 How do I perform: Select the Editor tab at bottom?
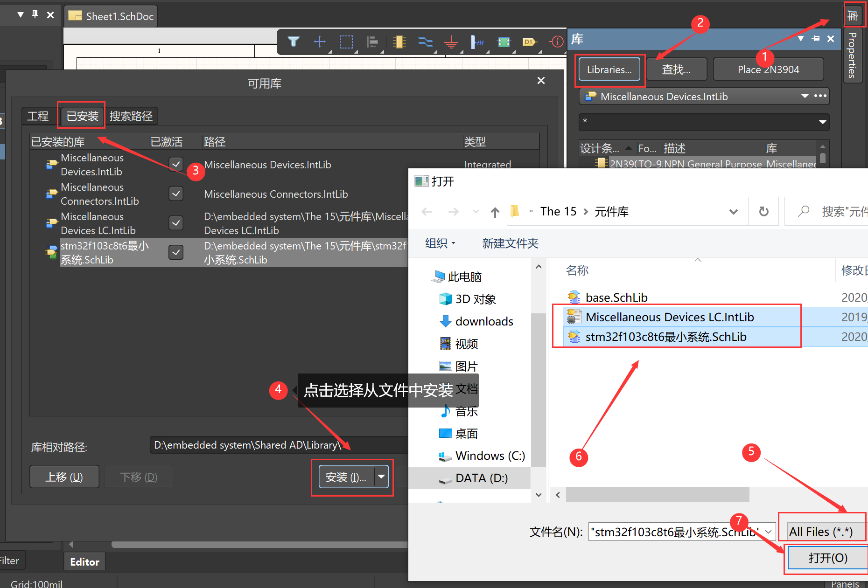point(84,562)
